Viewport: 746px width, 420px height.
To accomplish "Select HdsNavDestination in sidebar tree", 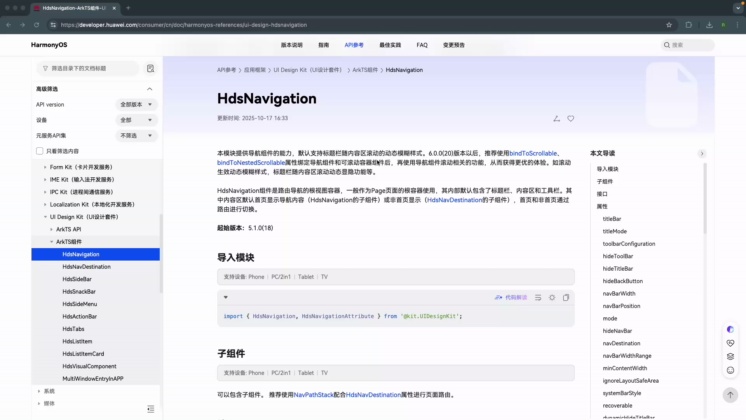I will pos(86,267).
